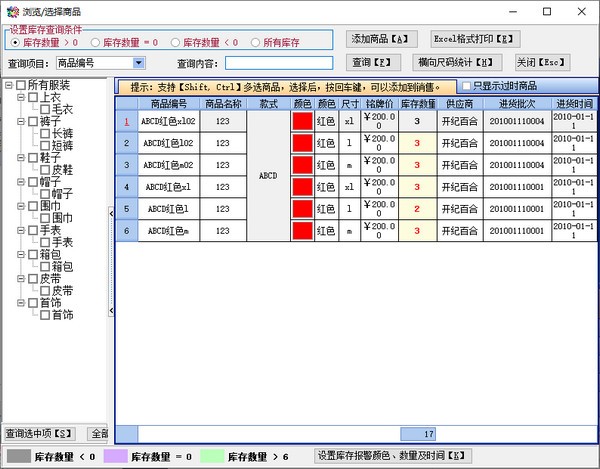600x469 pixels.
Task: Click red color swatch in row 1
Action: click(302, 121)
